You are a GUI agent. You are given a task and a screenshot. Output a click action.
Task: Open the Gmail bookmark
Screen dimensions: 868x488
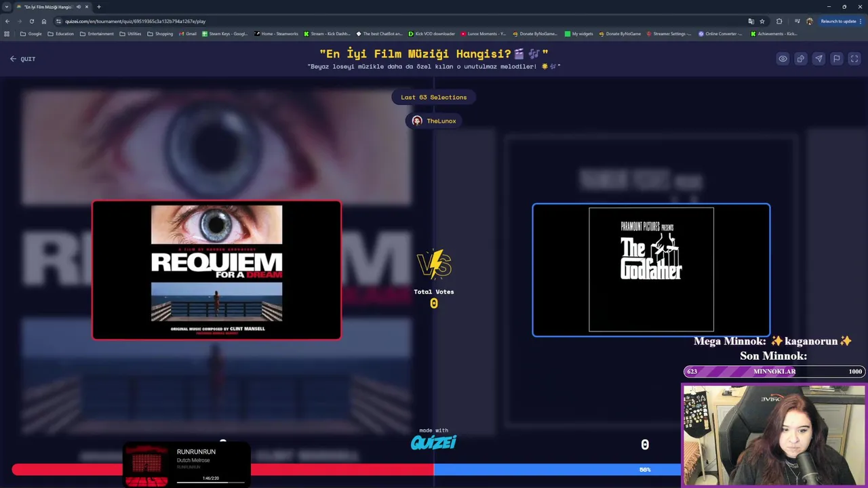pos(187,34)
